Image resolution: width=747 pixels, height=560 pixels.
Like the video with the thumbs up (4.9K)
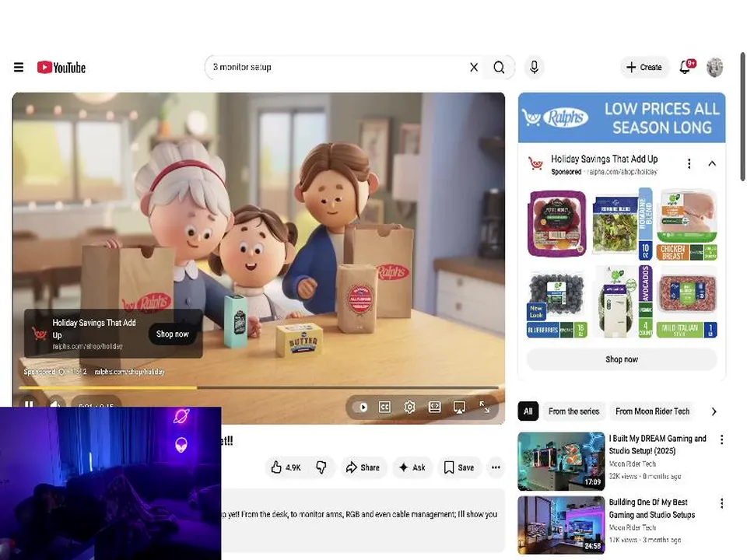pyautogui.click(x=286, y=467)
